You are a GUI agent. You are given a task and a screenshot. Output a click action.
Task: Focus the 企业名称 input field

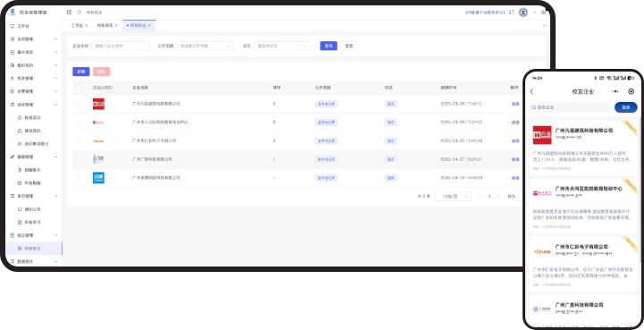[x=120, y=47]
